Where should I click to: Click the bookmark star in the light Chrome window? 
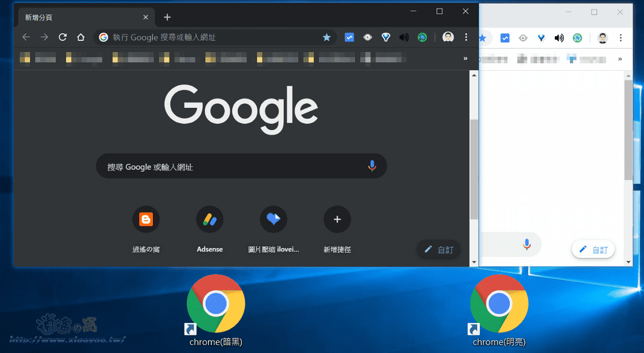[x=482, y=38]
